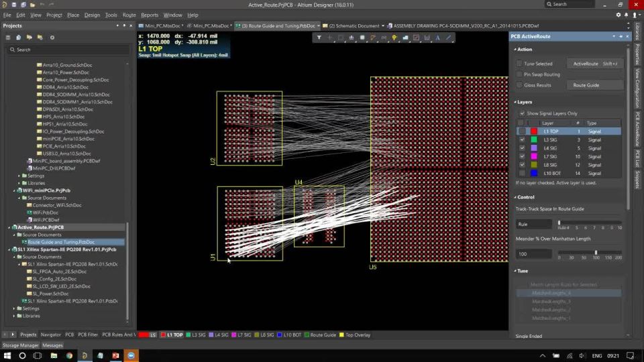Click the Altium Designer taskbar icon
This screenshot has width=644, height=362.
point(85,355)
